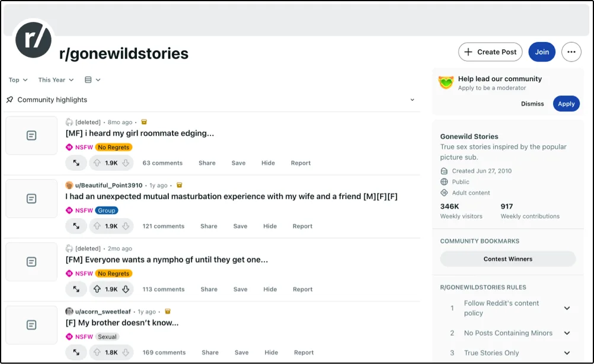This screenshot has height=364, width=594.
Task: Expand the "True Stories Only" rule
Action: coord(567,353)
